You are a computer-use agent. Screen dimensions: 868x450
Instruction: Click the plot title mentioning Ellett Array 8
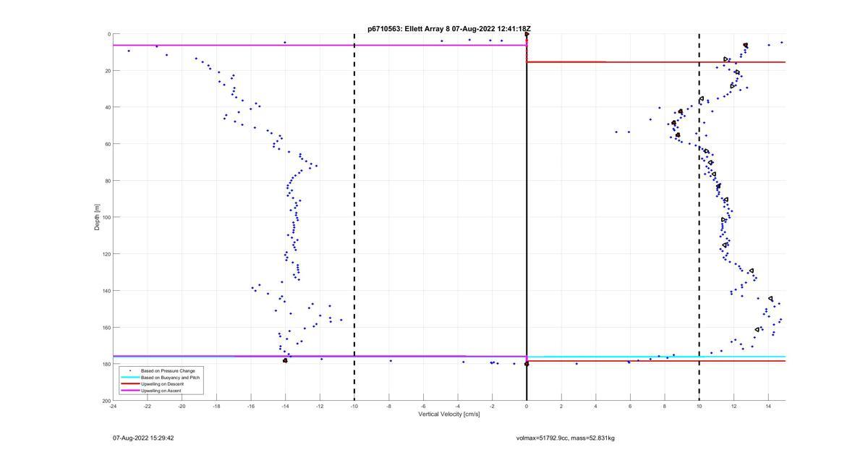(x=449, y=29)
